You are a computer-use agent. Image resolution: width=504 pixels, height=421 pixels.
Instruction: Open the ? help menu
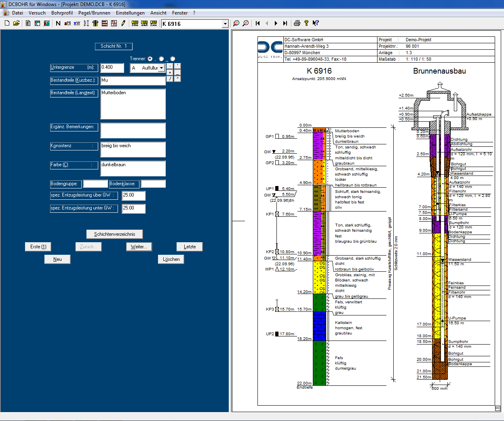pos(194,13)
